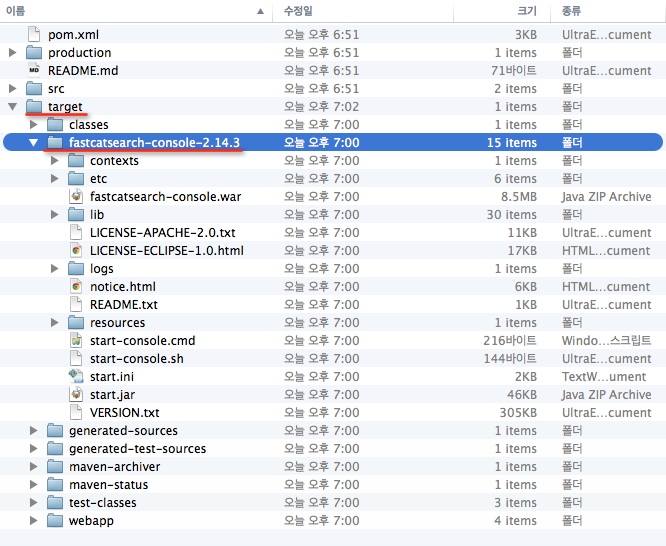666x546 pixels.
Task: Click the fastcatsearch-console.war archive icon
Action: (76, 196)
